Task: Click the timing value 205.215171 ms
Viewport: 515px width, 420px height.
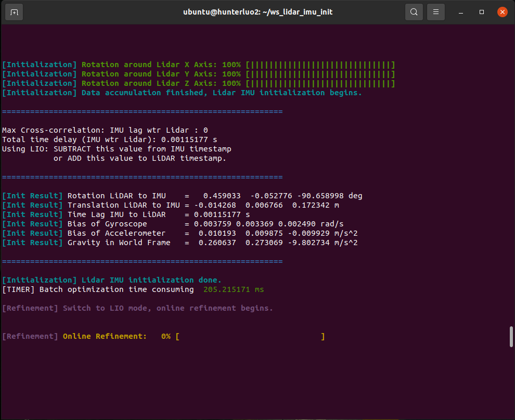Action: (x=234, y=289)
